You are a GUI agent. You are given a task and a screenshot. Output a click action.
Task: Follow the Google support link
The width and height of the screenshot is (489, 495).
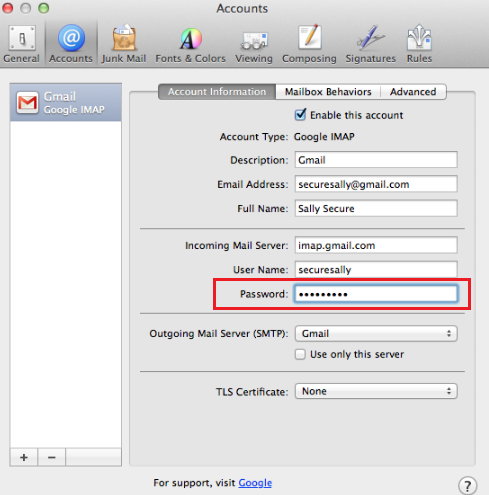(x=255, y=483)
